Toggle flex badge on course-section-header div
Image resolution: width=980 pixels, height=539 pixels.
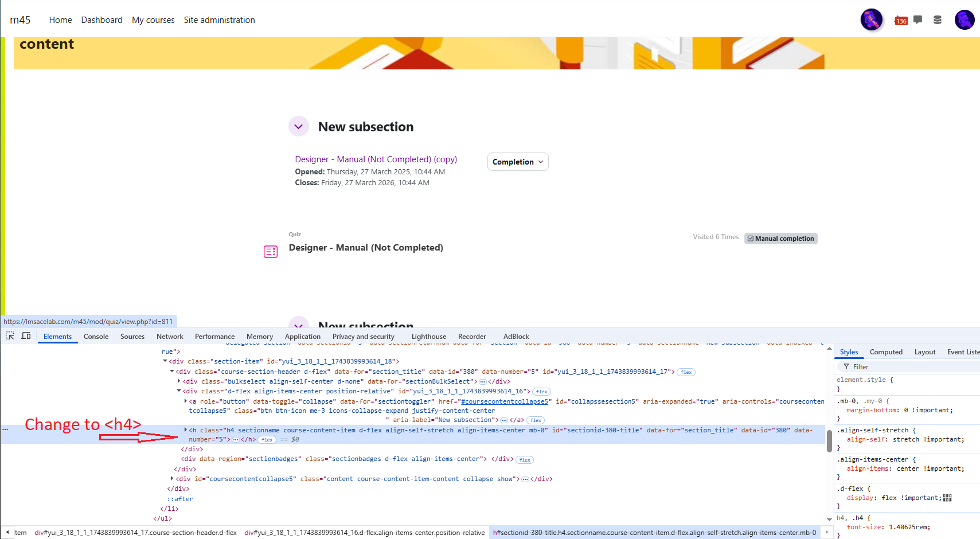(686, 372)
